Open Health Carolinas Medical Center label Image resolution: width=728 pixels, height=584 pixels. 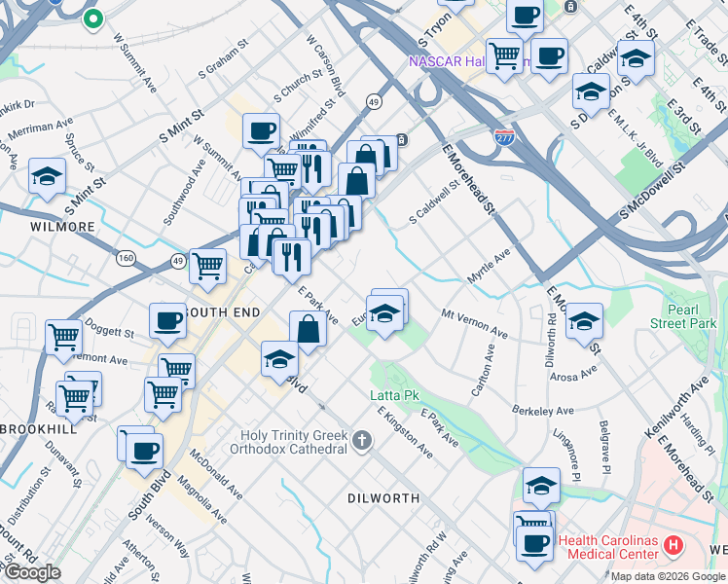tap(608, 547)
